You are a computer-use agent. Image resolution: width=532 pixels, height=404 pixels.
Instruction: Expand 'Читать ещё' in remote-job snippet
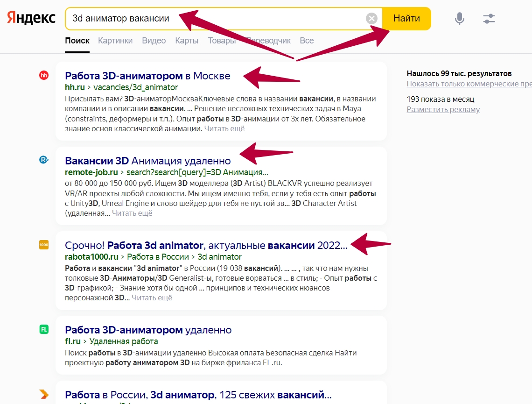point(132,213)
